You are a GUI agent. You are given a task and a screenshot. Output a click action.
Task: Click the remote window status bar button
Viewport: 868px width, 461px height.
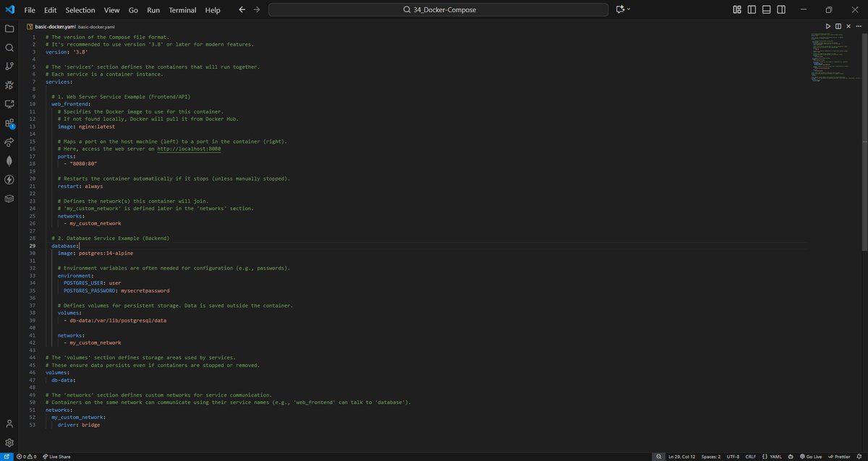(6, 457)
